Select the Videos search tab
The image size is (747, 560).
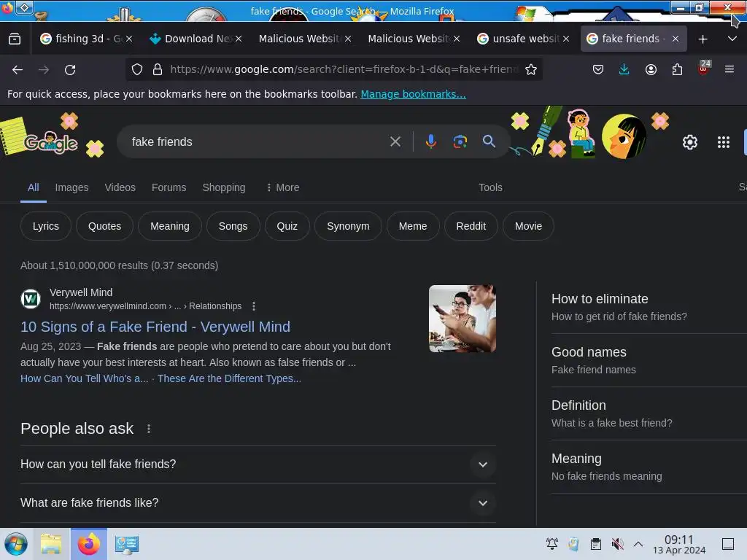(x=120, y=187)
